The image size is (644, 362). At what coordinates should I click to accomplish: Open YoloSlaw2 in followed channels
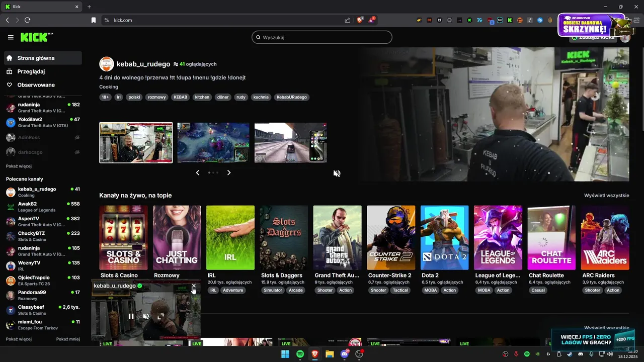(43, 122)
